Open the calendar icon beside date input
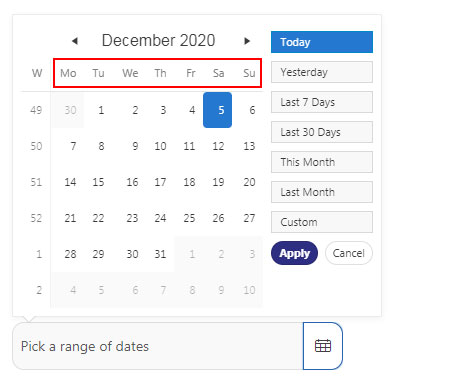Image resolution: width=459 pixels, height=389 pixels. (x=323, y=346)
